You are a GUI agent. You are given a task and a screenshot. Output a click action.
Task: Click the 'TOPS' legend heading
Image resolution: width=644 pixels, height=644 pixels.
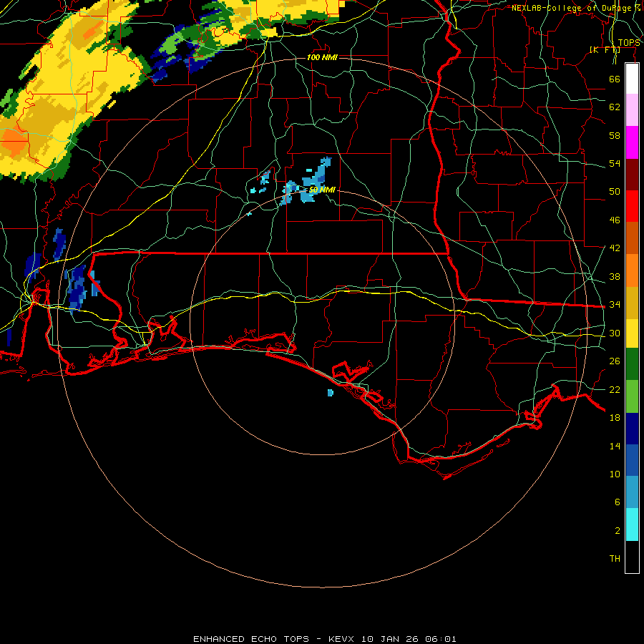click(x=629, y=43)
